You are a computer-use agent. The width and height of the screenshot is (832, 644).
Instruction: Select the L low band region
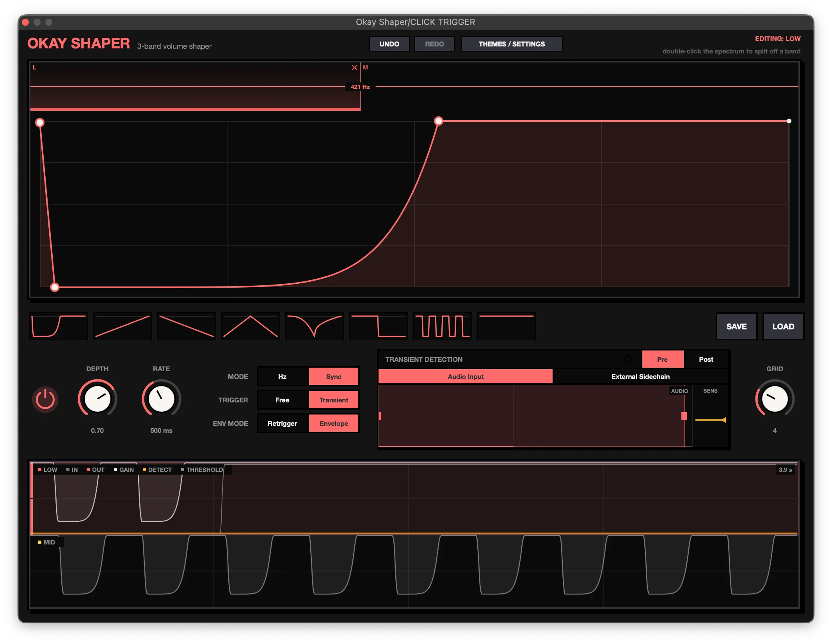[195, 86]
